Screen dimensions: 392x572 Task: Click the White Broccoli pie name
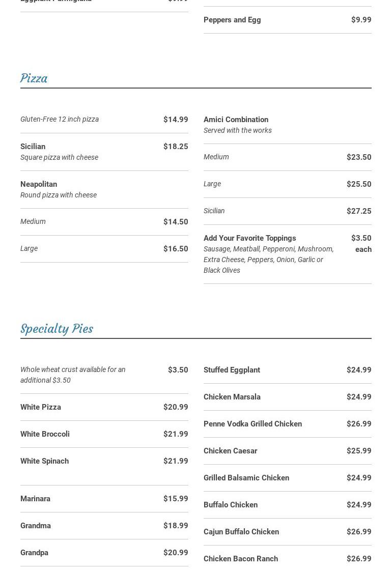45,434
